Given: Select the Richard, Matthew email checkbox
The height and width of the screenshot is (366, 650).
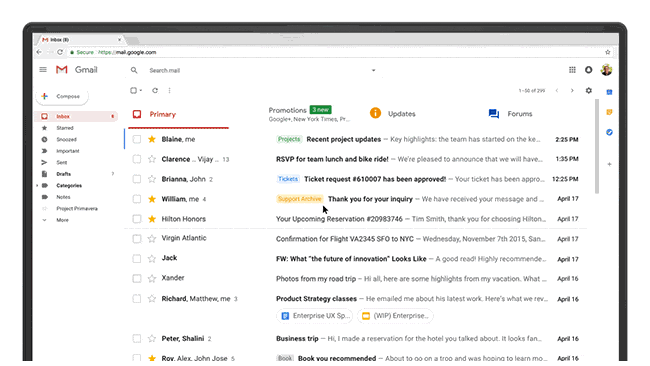Looking at the screenshot, I should [136, 298].
